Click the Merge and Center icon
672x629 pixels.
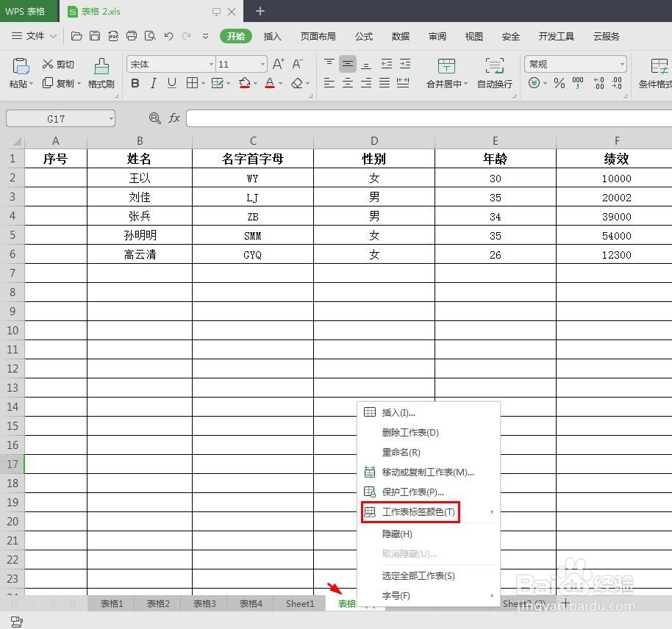click(446, 66)
